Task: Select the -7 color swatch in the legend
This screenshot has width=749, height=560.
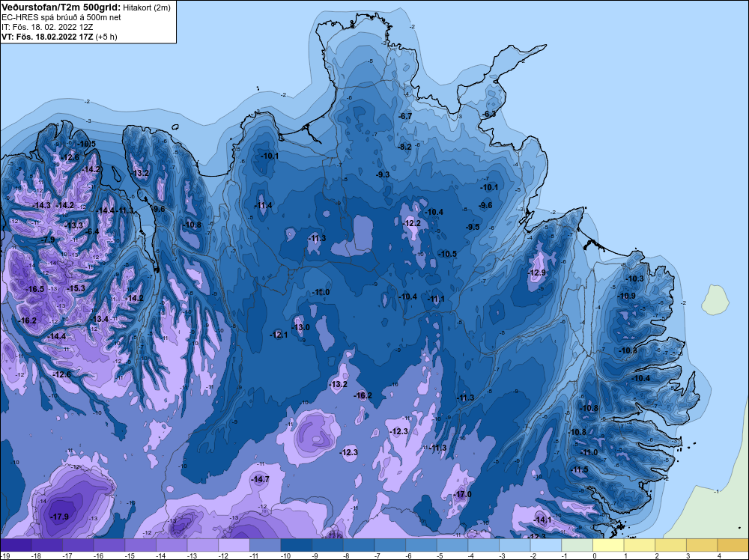Action: click(x=389, y=545)
